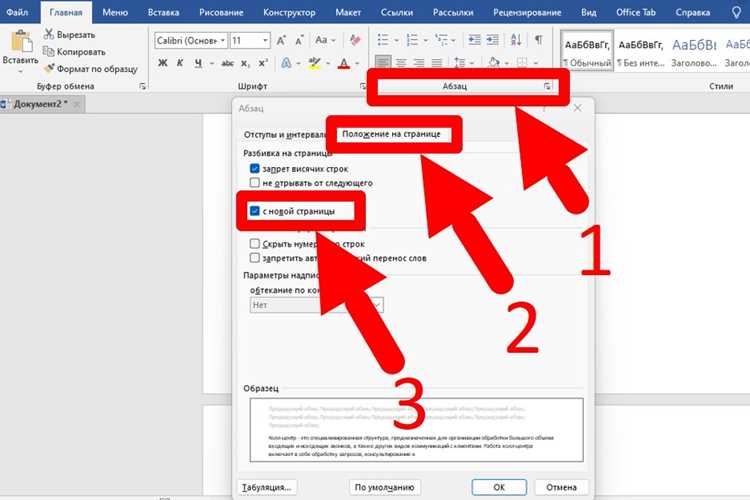This screenshot has width=750, height=500.
Task: Open underline style dropdown arrow
Action: tap(211, 63)
